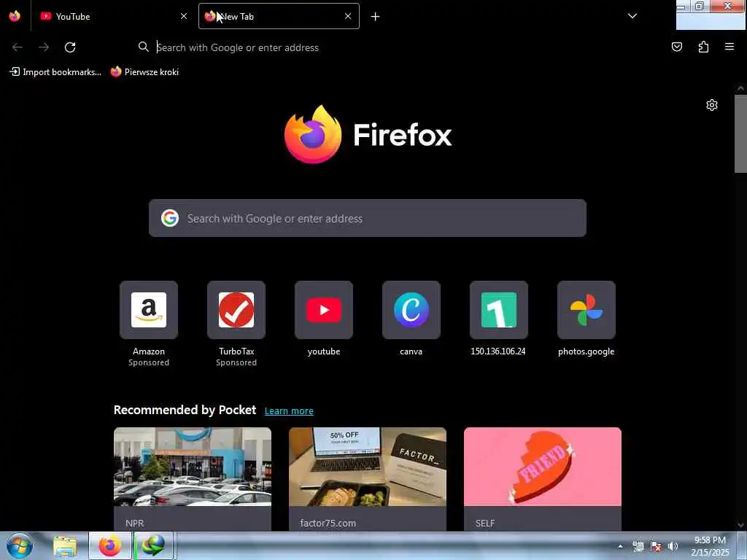Open the SELF story thumbnail
The width and height of the screenshot is (747, 560).
(543, 467)
